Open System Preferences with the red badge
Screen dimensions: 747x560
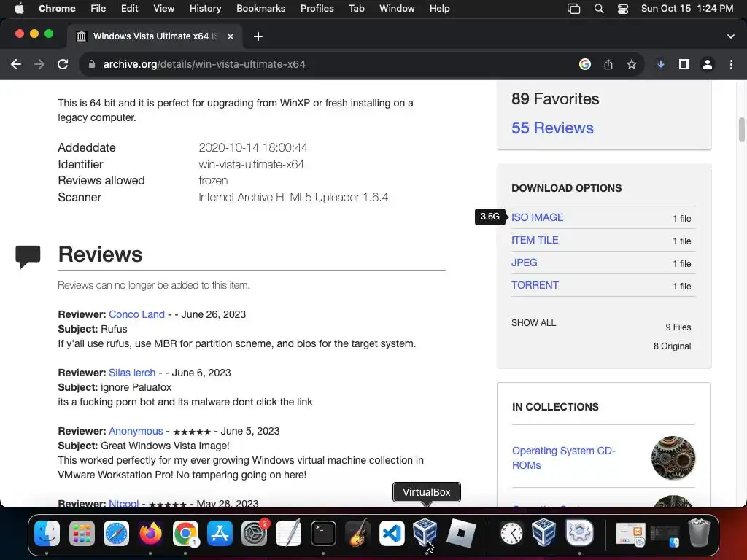(x=254, y=533)
